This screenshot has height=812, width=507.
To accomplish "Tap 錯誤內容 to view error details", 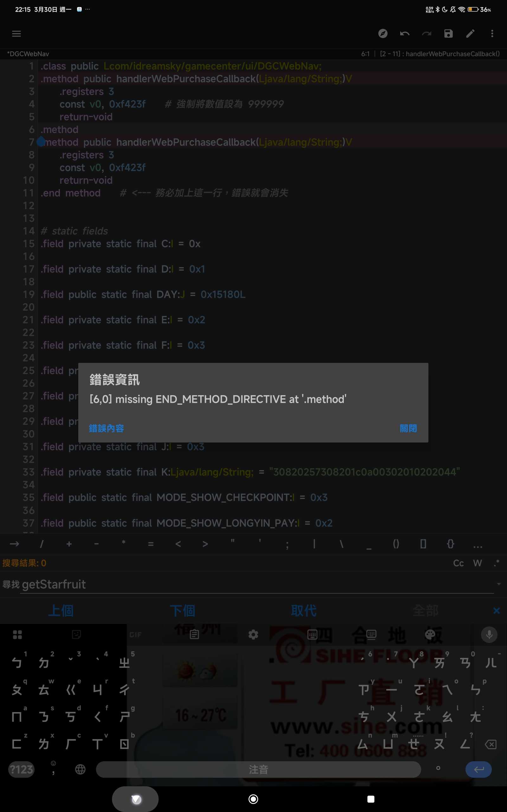I will point(106,429).
